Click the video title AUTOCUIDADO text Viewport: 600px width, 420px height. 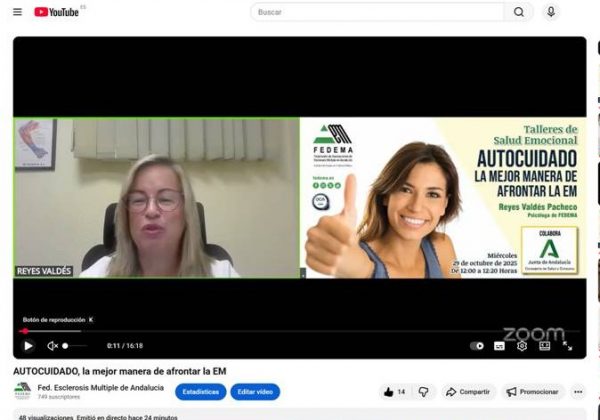click(119, 371)
